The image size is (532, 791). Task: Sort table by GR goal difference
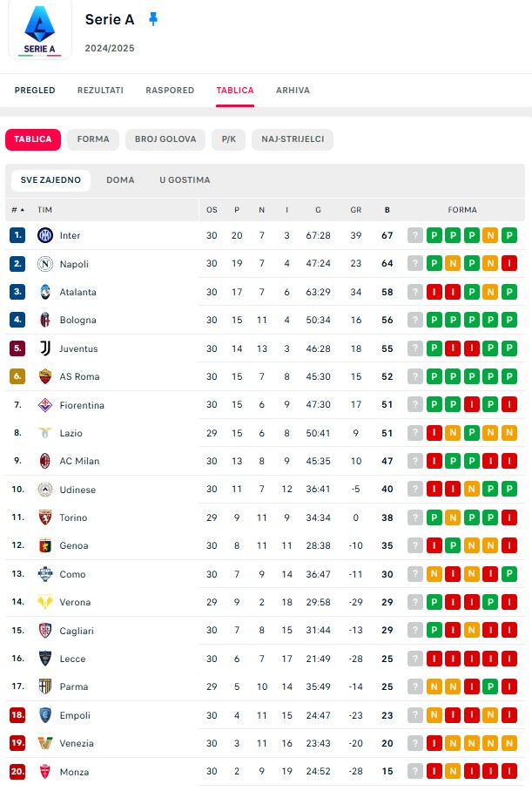tap(355, 210)
